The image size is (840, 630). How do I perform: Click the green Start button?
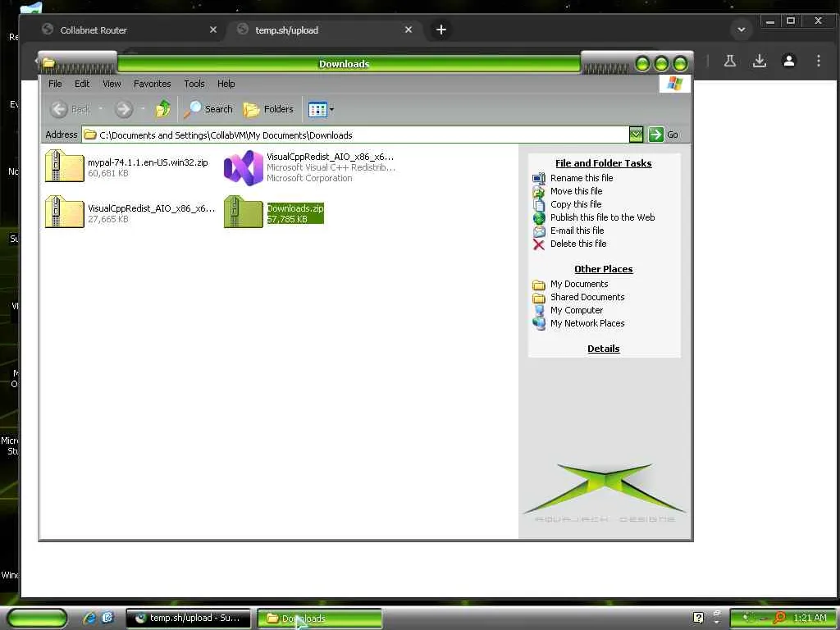(x=37, y=619)
